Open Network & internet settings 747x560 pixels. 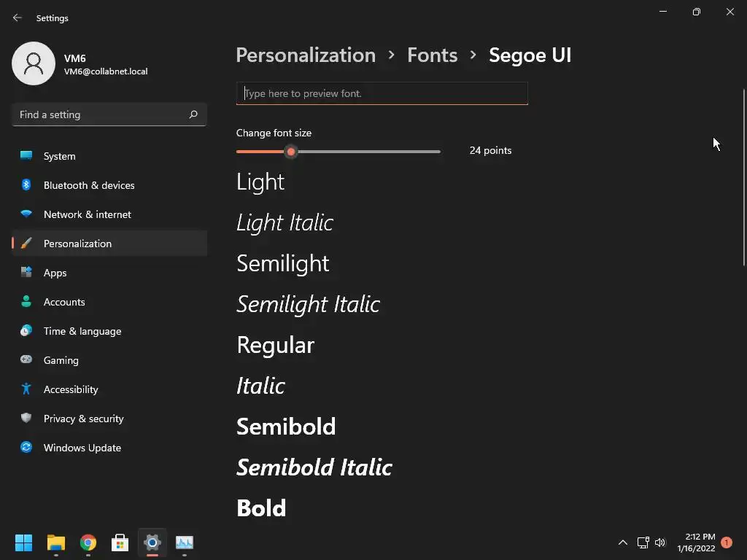tap(88, 214)
